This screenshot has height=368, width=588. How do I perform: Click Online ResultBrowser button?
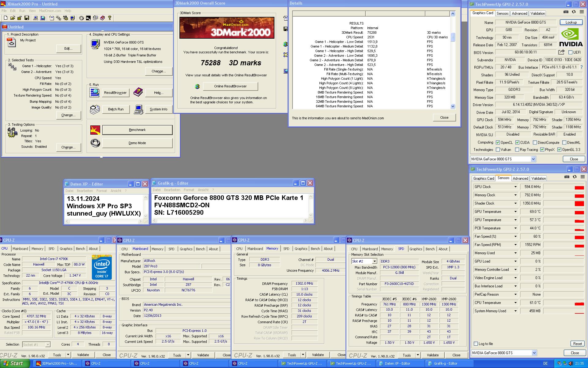click(x=230, y=86)
